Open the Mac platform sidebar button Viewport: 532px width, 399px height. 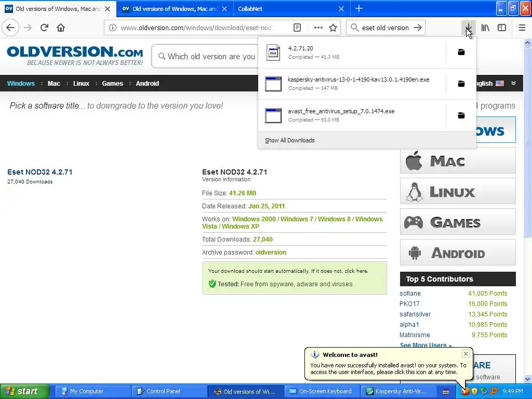(458, 161)
